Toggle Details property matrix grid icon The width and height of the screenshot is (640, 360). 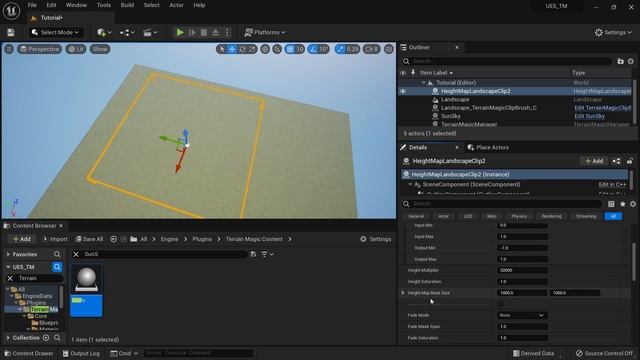[x=611, y=204]
